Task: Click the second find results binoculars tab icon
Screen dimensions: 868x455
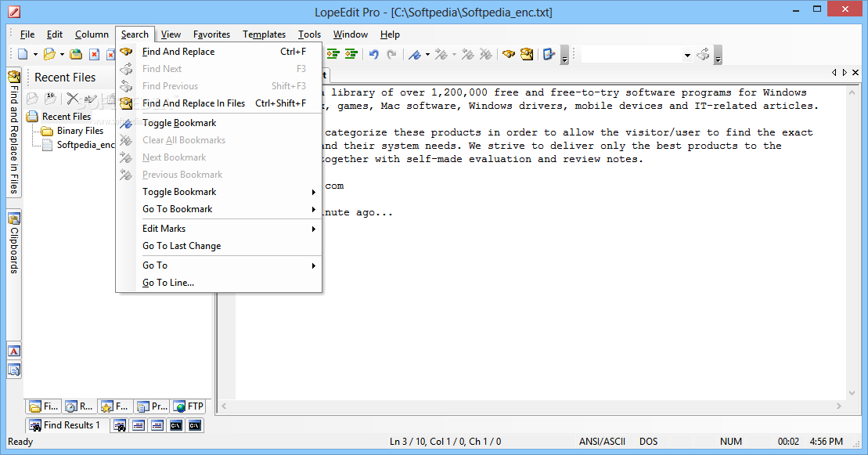Action: pyautogui.click(x=120, y=425)
